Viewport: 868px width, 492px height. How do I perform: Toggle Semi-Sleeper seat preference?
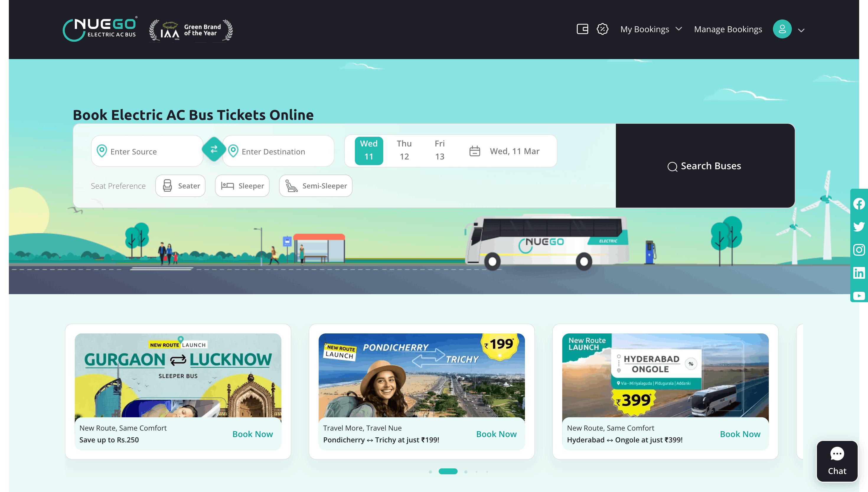click(315, 186)
